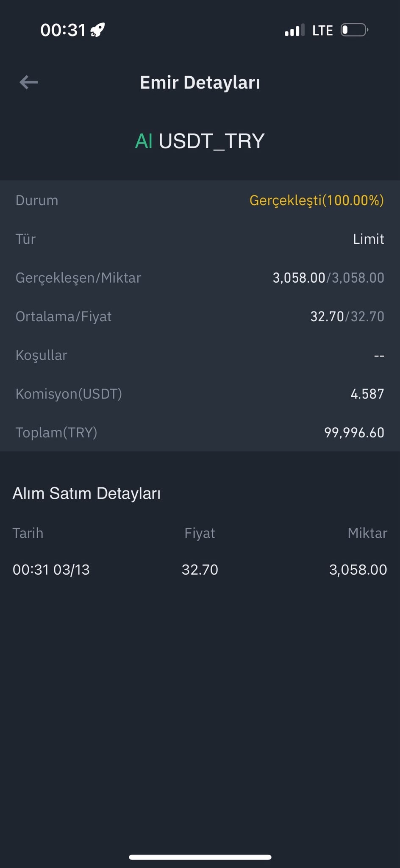The image size is (400, 868).
Task: Select the 4.587 commission value
Action: click(x=367, y=394)
